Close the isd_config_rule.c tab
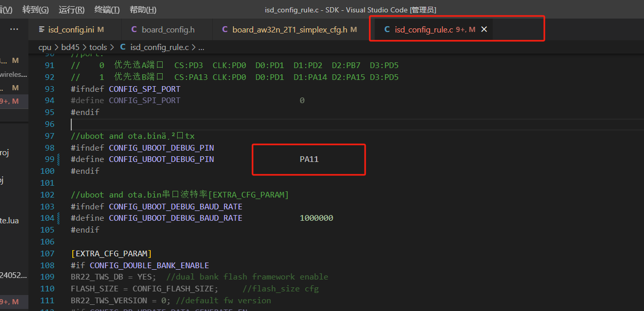 tap(484, 29)
